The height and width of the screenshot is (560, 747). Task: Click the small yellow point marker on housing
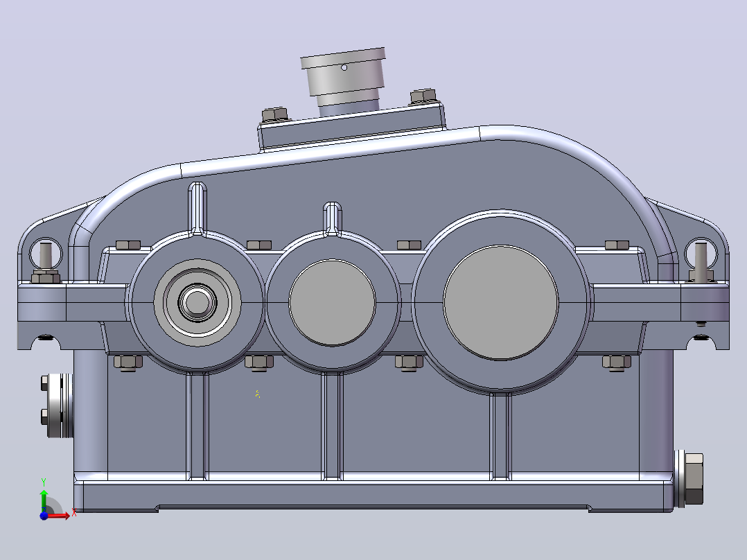click(257, 394)
